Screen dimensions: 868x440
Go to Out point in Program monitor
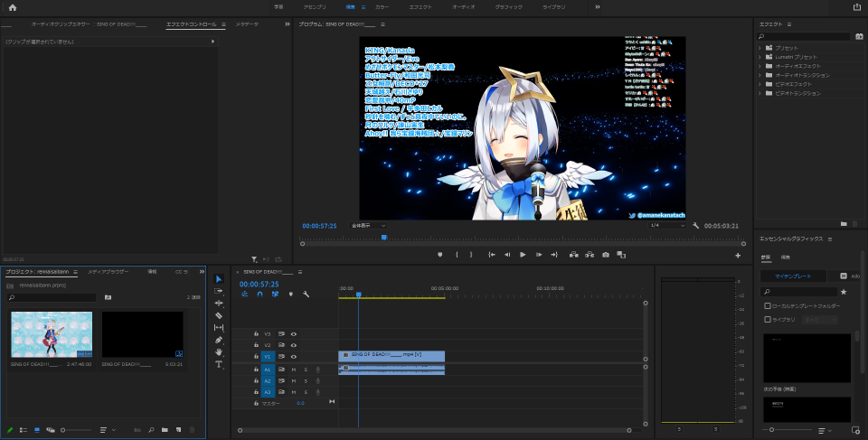pyautogui.click(x=554, y=255)
